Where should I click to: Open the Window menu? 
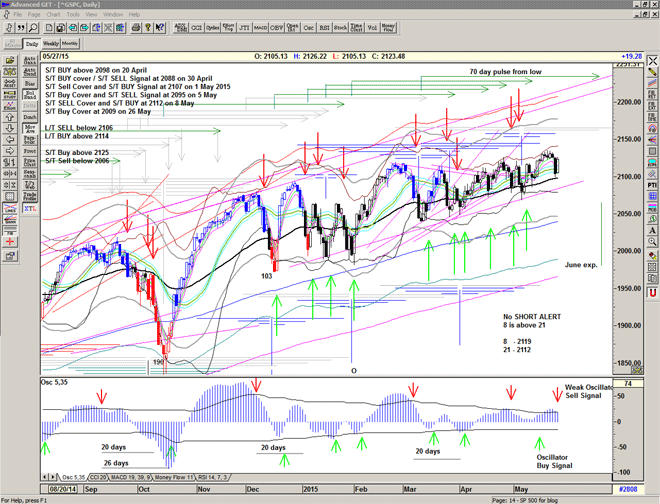point(113,15)
